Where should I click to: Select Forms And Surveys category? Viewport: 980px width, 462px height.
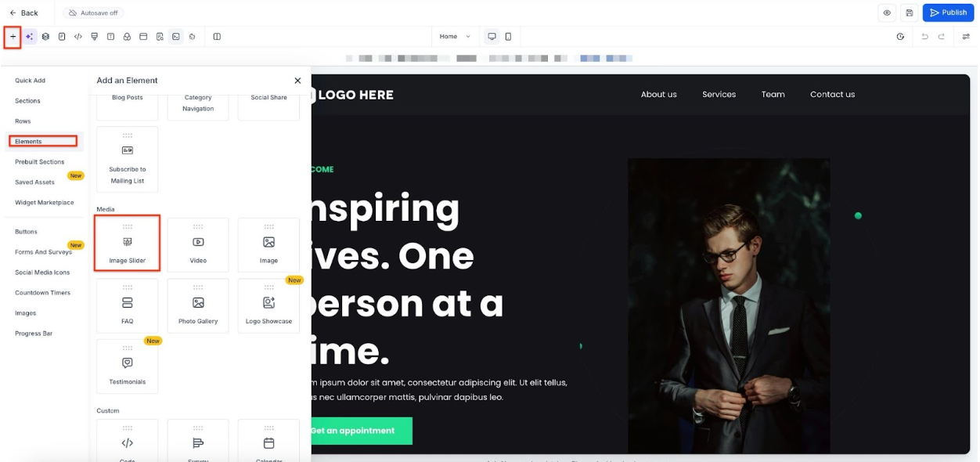click(43, 252)
